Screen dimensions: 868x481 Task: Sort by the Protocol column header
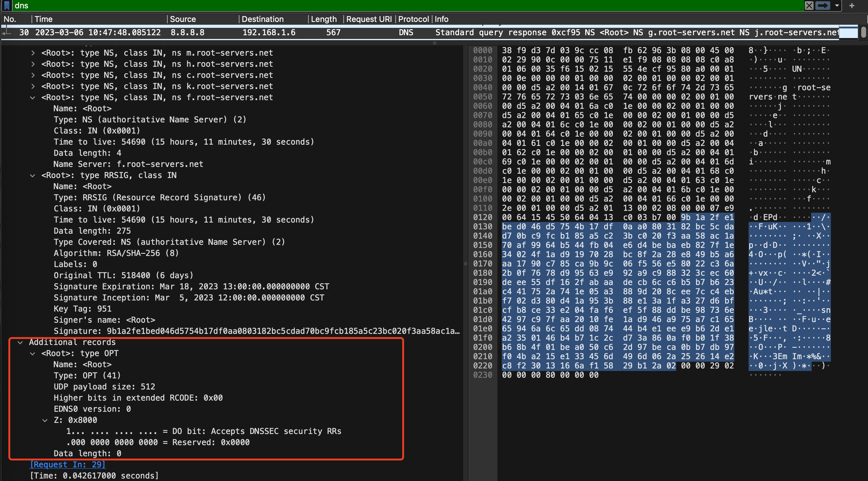(x=414, y=19)
